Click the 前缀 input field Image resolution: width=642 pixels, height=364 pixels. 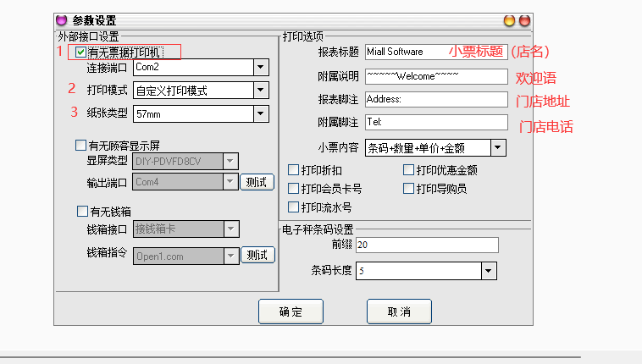[x=427, y=245]
